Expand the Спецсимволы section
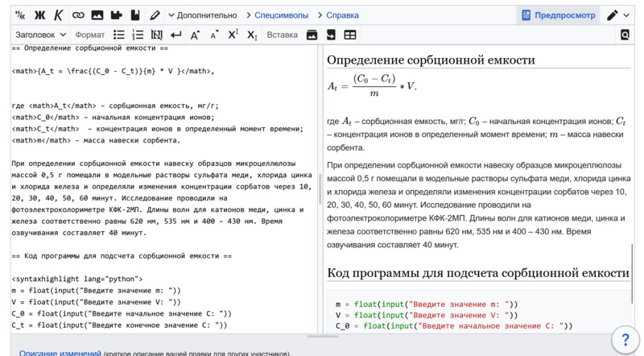This screenshot has width=644, height=356. (279, 14)
